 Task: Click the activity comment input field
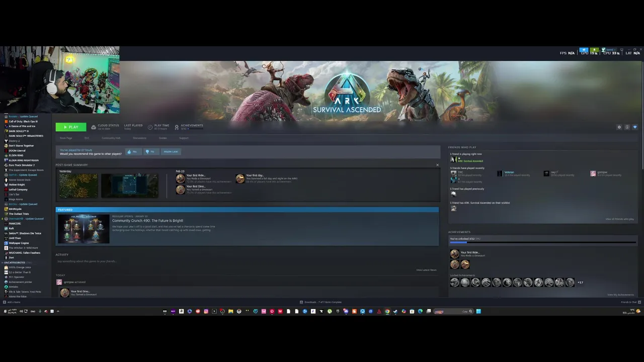[247, 261]
